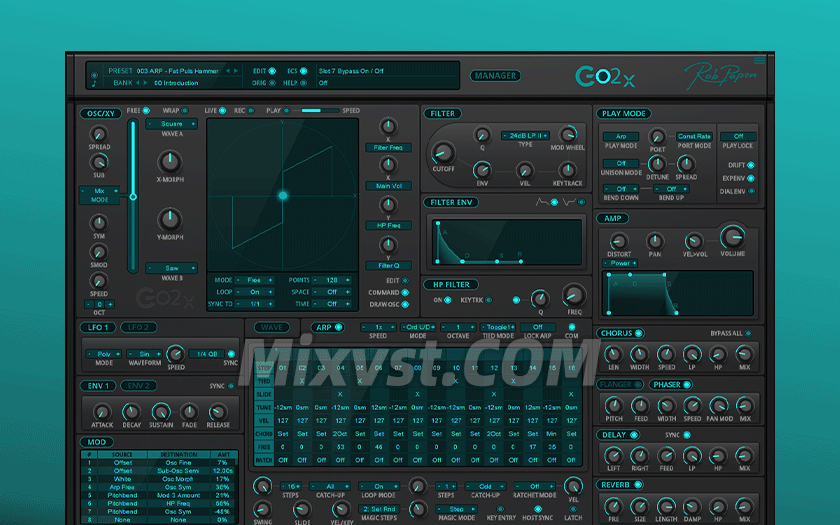
Task: Open PLAY MODE Arp dropdown
Action: [x=621, y=136]
